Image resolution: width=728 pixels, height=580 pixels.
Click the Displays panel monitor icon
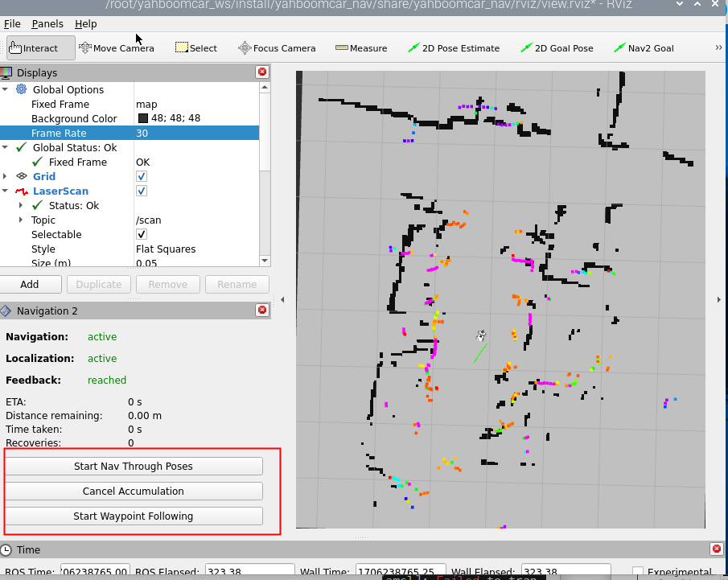point(6,72)
